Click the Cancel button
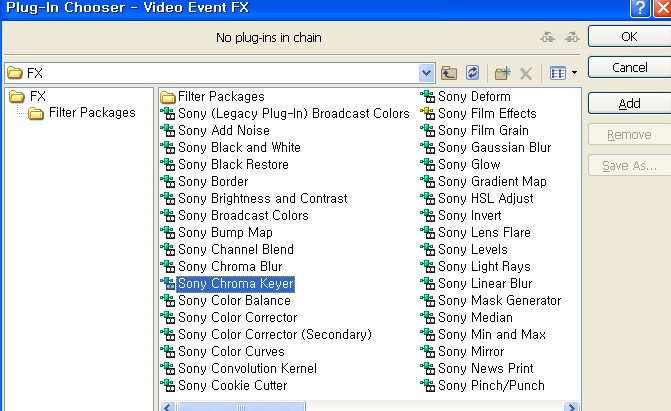Image resolution: width=671 pixels, height=411 pixels. pos(629,67)
